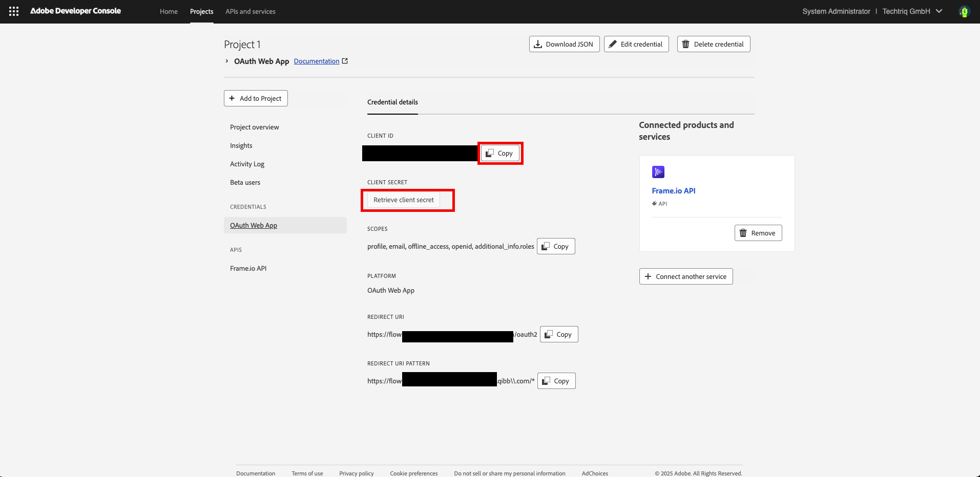Click the user profile avatar icon
980x477 pixels.
(x=964, y=11)
